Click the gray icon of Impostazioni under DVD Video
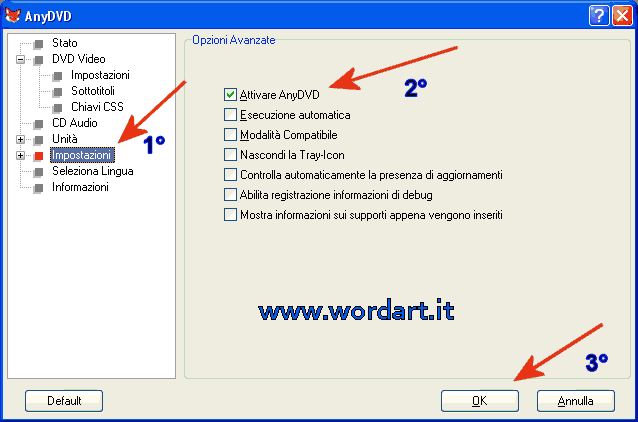638x422 pixels. [58, 76]
